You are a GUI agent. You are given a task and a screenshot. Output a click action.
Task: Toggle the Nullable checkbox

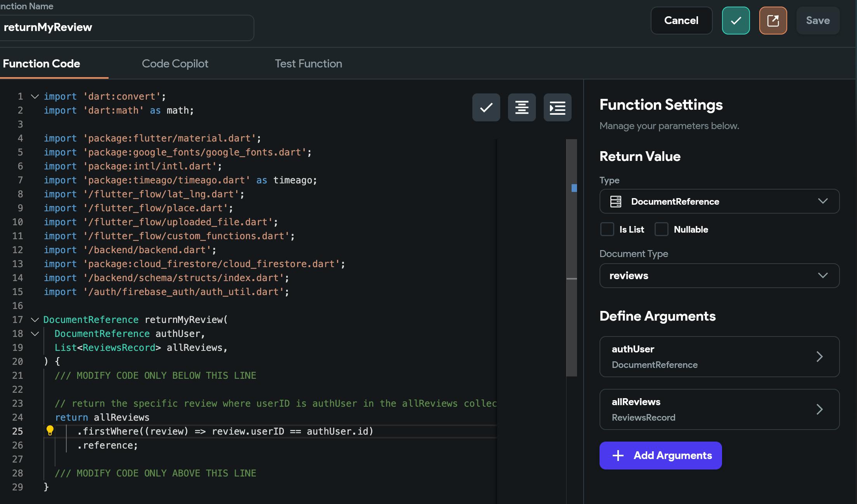click(662, 230)
